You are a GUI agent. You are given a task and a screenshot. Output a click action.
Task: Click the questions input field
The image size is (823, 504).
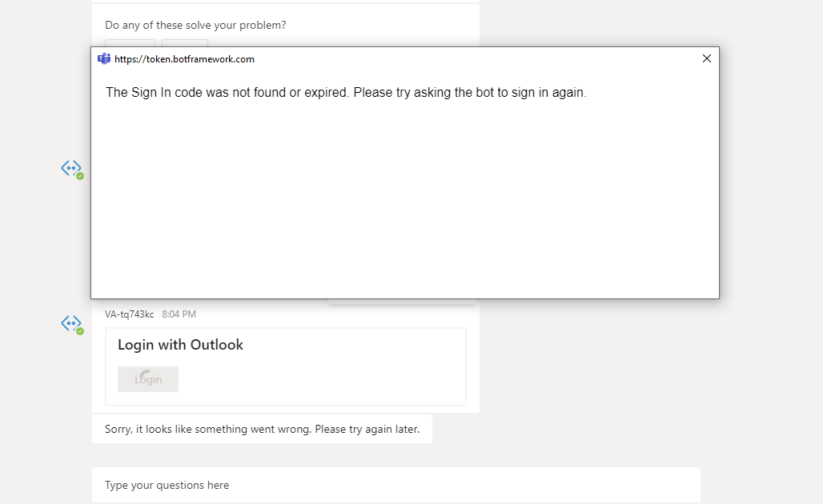point(395,485)
